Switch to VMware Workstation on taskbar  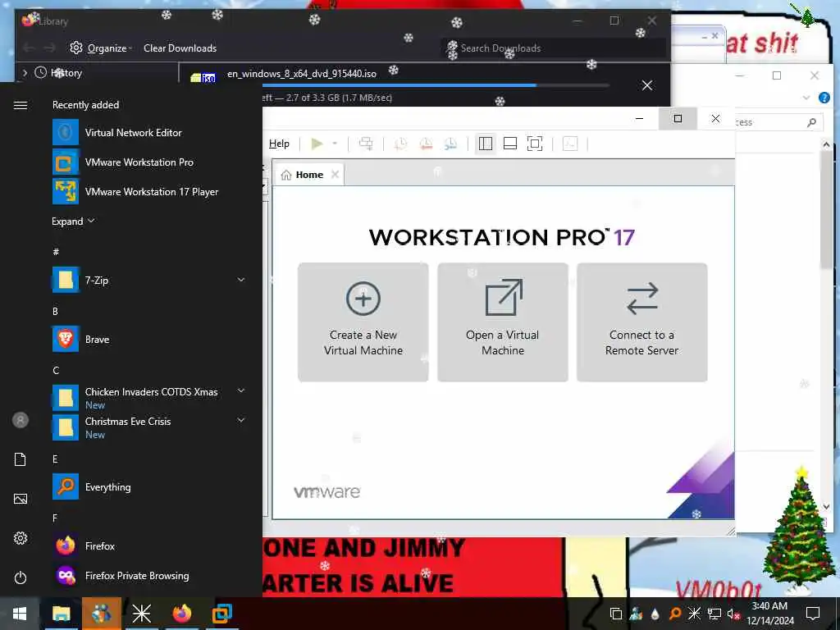[221, 614]
